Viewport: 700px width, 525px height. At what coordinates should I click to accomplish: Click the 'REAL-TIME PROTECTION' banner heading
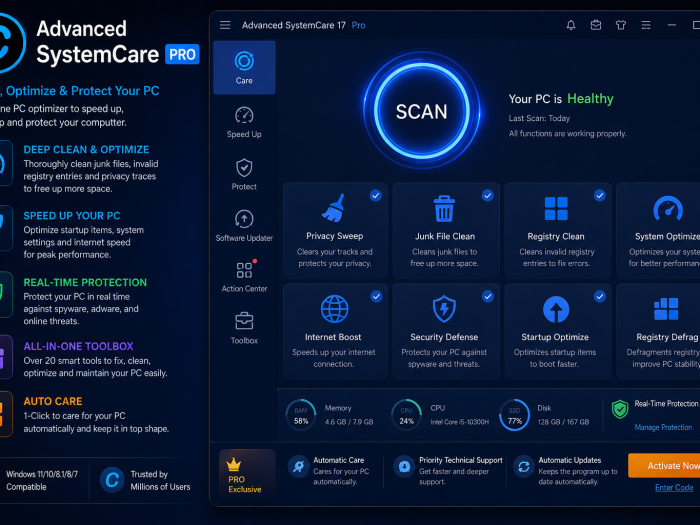pos(85,283)
